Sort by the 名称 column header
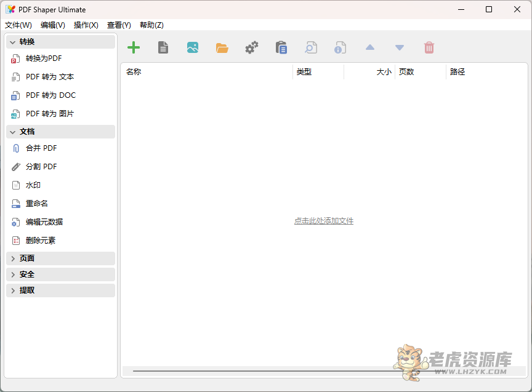The width and height of the screenshot is (532, 392). point(207,72)
